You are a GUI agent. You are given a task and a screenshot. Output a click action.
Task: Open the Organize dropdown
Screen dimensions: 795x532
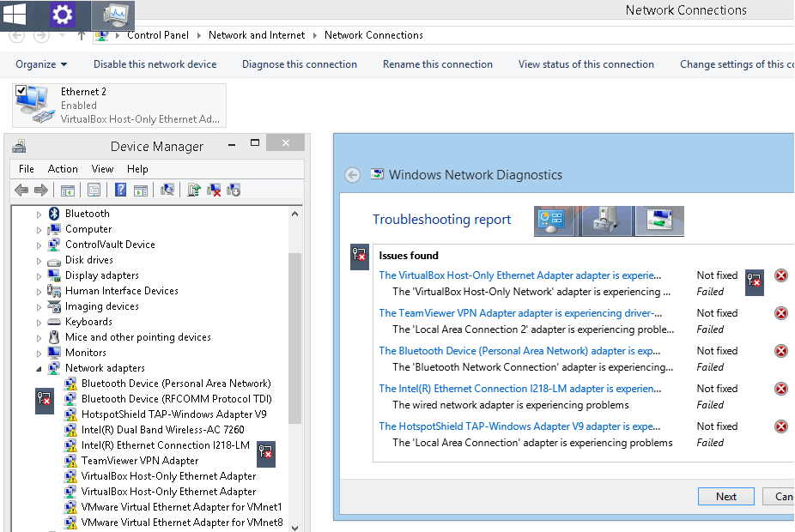[41, 64]
